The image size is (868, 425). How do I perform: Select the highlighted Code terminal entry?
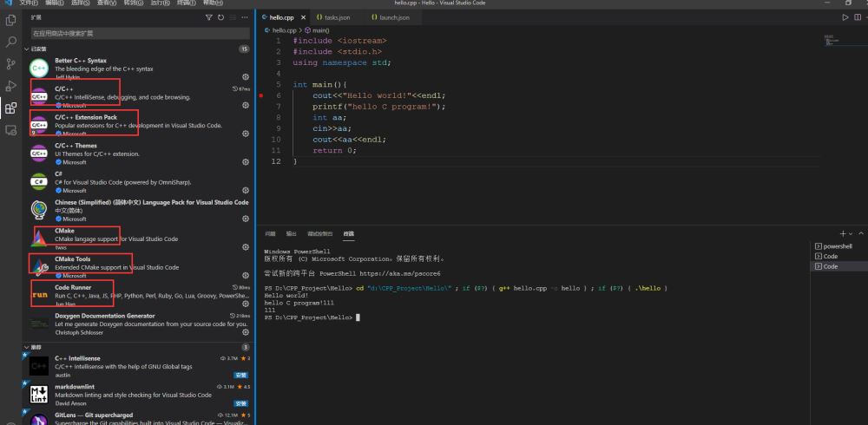(838, 267)
